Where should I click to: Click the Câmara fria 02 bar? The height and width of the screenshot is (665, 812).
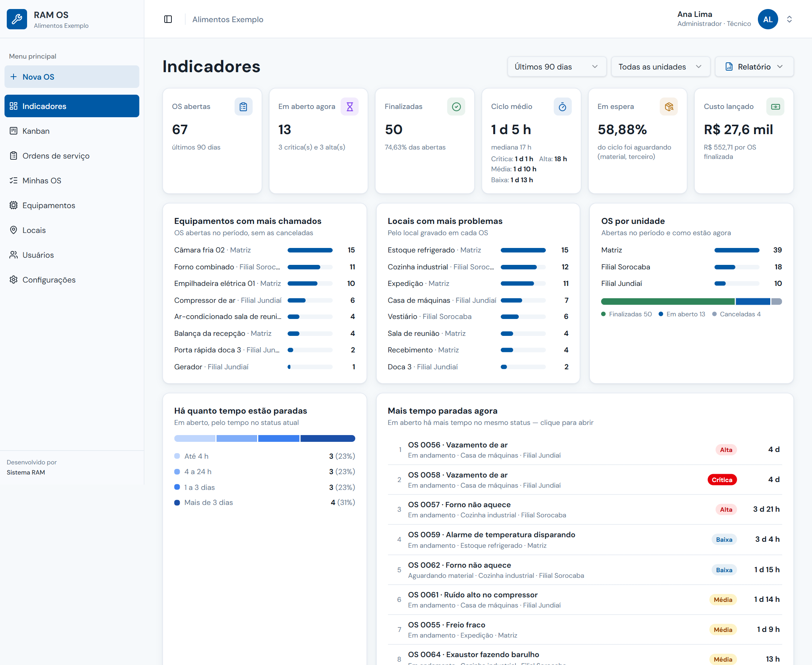tap(310, 250)
